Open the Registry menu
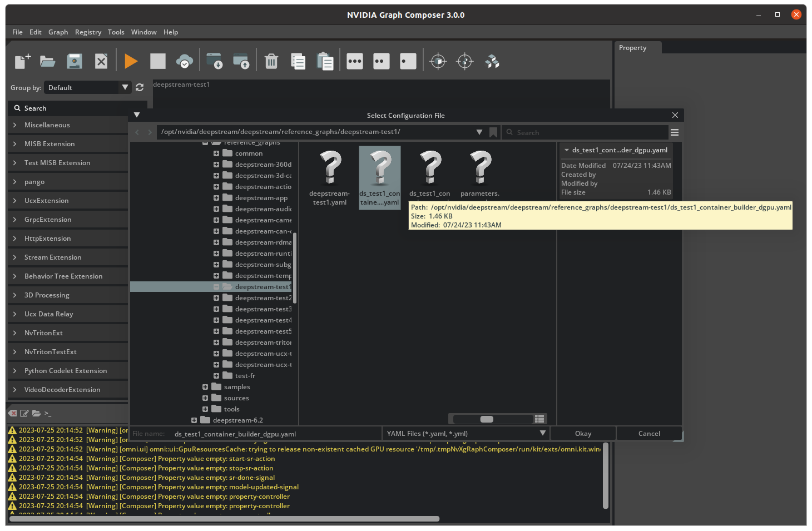Viewport: 812px width, 531px height. click(88, 32)
